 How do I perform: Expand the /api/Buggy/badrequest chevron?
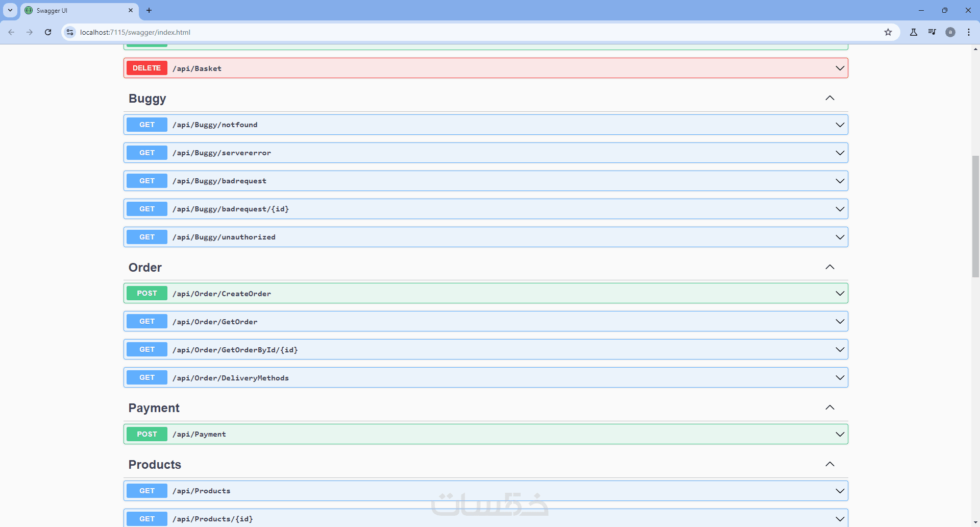point(840,181)
